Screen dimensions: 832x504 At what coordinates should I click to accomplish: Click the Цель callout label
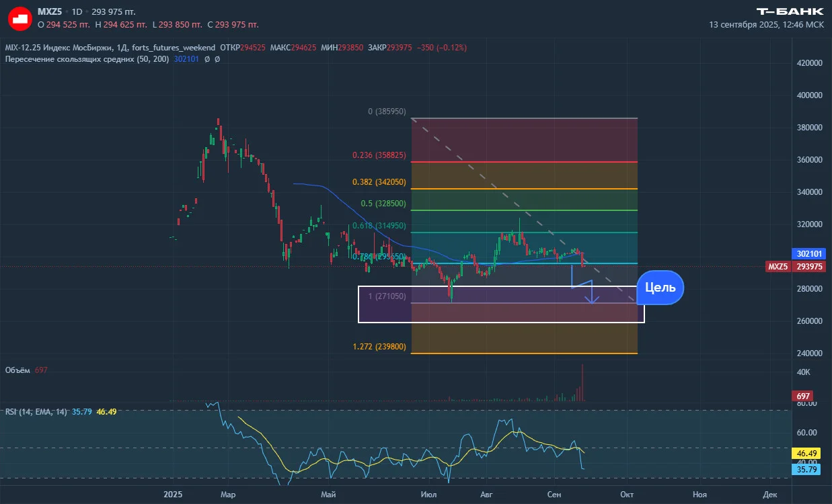click(660, 288)
